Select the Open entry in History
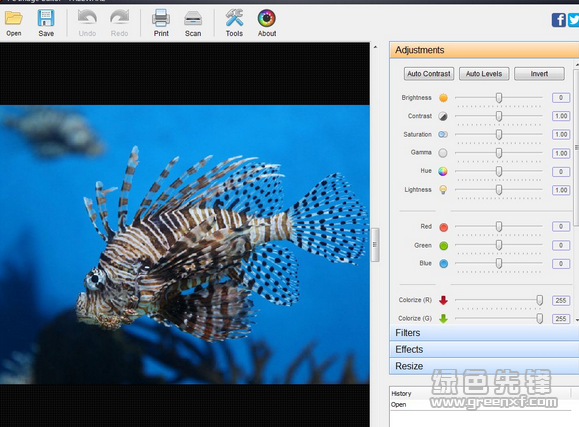 click(x=398, y=404)
